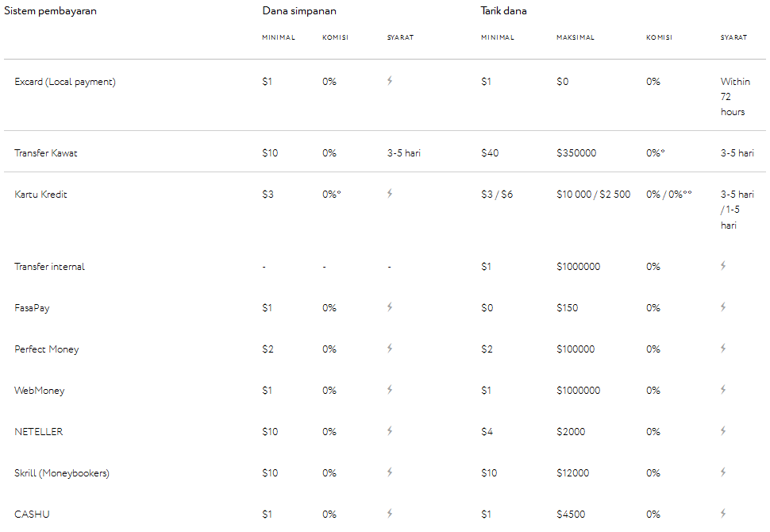Click the Tarik dana column header
The height and width of the screenshot is (532, 770).
click(x=503, y=11)
